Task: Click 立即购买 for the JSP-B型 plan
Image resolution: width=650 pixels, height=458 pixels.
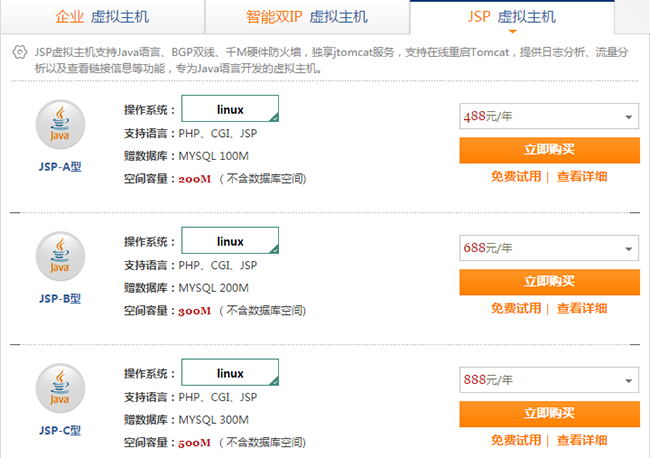Action: point(549,282)
